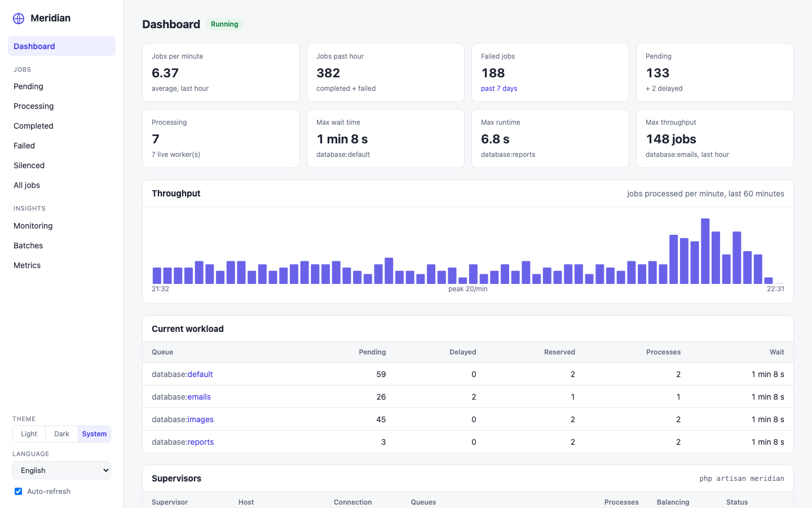Screen dimensions: 812x508
Task: Choose the System theme option
Action: click(94, 434)
